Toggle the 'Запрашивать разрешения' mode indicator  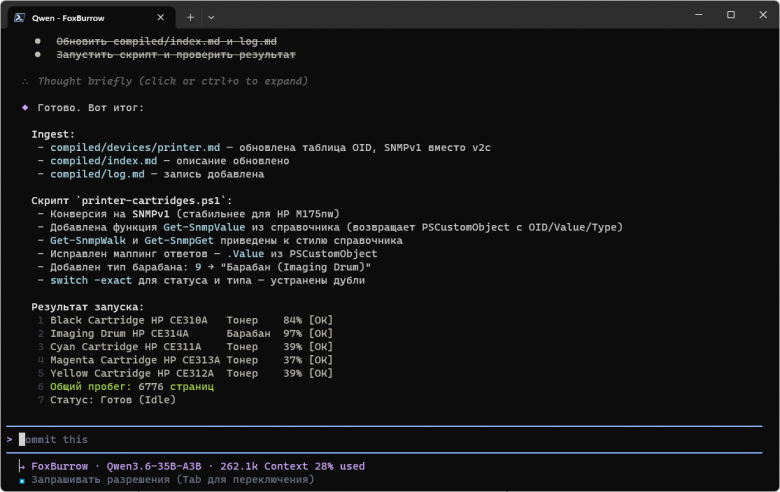pyautogui.click(x=173, y=480)
